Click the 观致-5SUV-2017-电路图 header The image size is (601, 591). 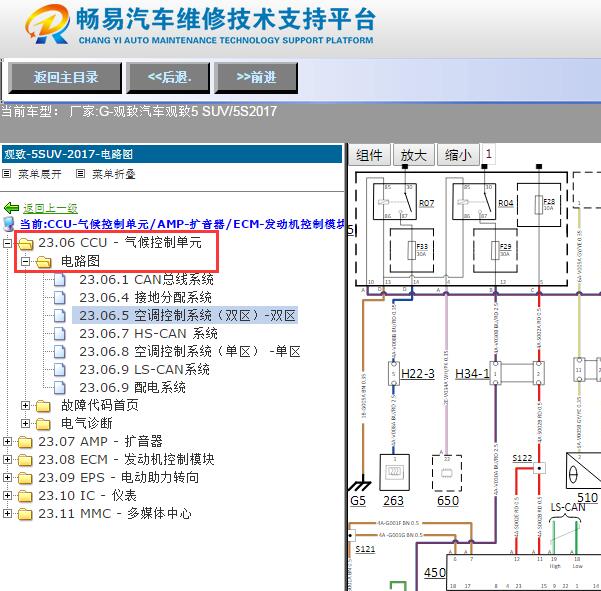coord(172,154)
